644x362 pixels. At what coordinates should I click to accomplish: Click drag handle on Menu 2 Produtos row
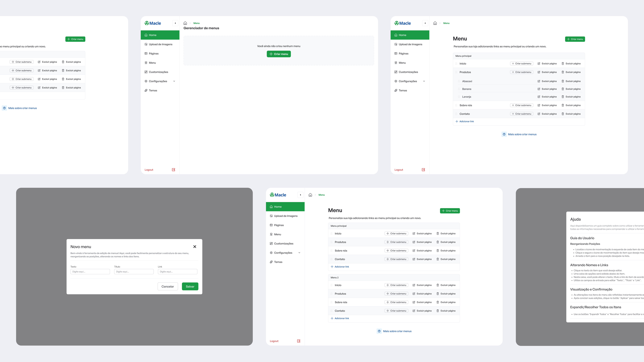331,294
